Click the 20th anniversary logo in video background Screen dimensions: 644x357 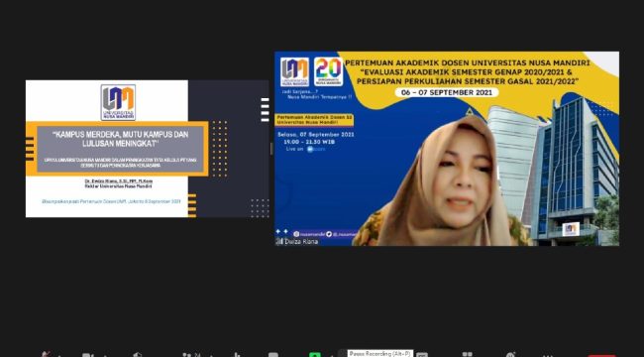coord(328,71)
